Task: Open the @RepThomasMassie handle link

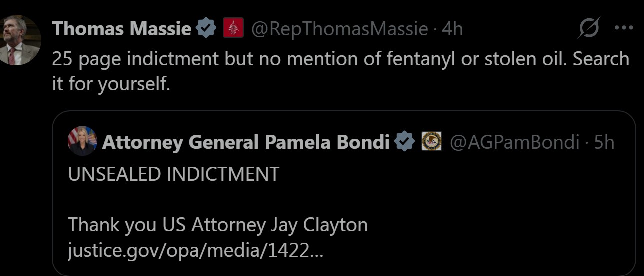Action: point(339,29)
